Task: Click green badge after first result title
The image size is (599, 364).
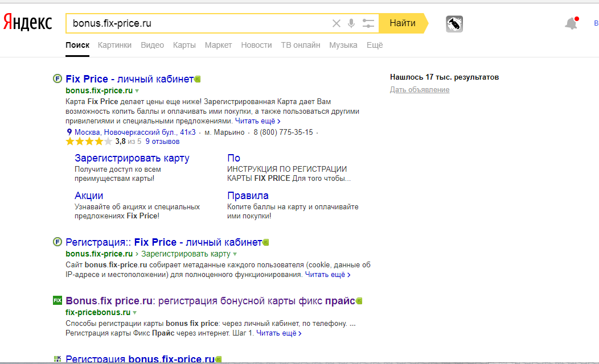Action: (198, 79)
